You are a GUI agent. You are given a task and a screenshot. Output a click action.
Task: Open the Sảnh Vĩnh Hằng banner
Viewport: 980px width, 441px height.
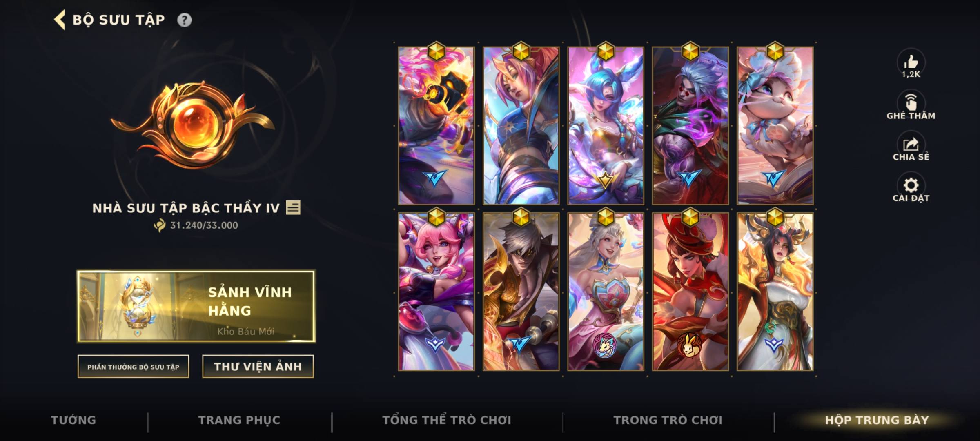tap(196, 306)
